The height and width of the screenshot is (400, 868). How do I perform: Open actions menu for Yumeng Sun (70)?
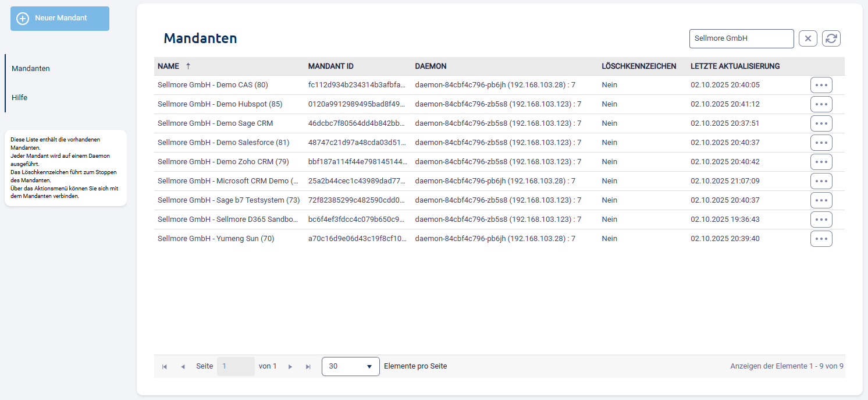coord(821,239)
